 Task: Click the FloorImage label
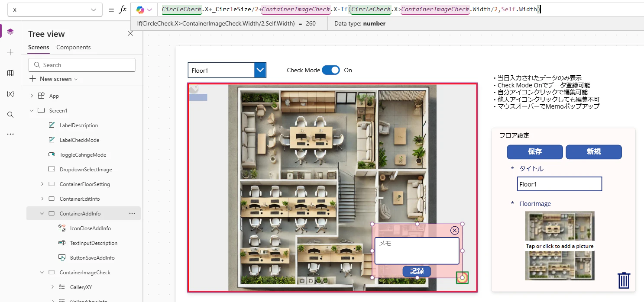535,204
